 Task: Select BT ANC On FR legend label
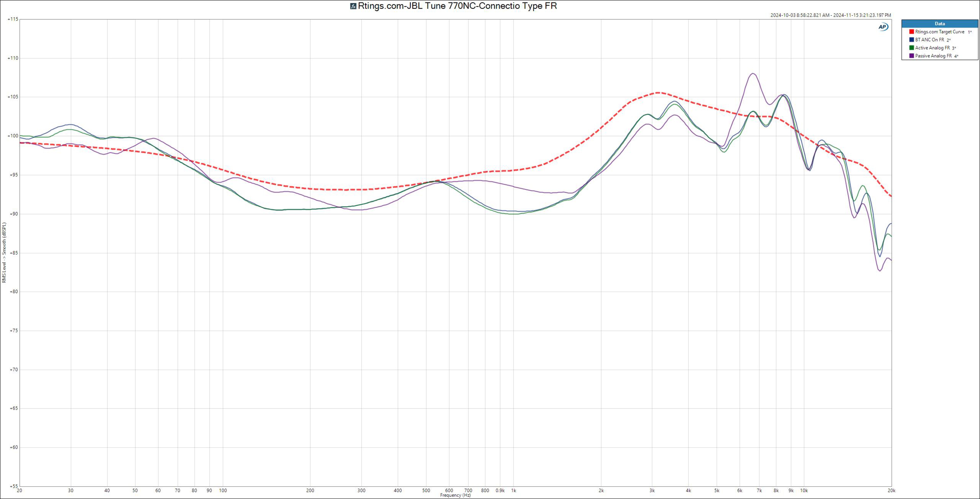point(929,40)
